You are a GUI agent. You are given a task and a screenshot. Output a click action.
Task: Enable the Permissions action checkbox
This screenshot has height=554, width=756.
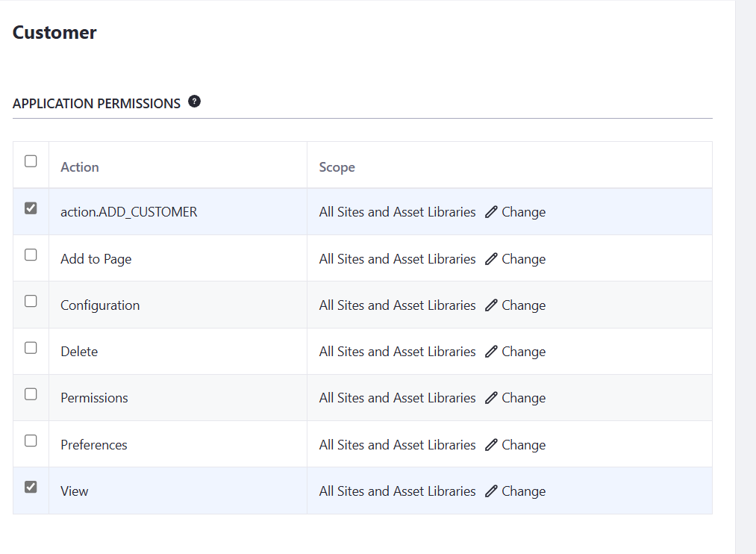tap(31, 394)
